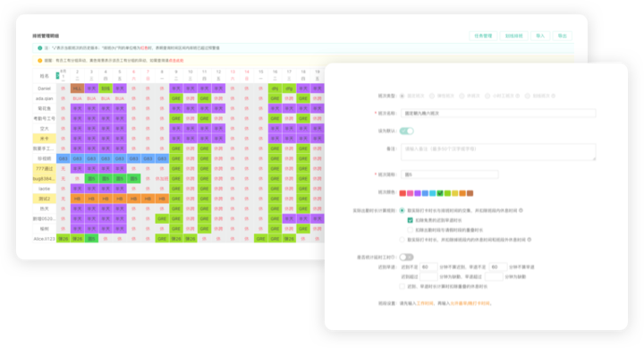Click the 导出 button
The image size is (644, 348).
point(563,36)
